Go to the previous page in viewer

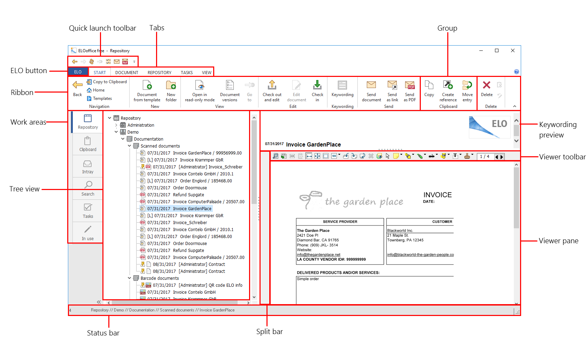pyautogui.click(x=497, y=157)
